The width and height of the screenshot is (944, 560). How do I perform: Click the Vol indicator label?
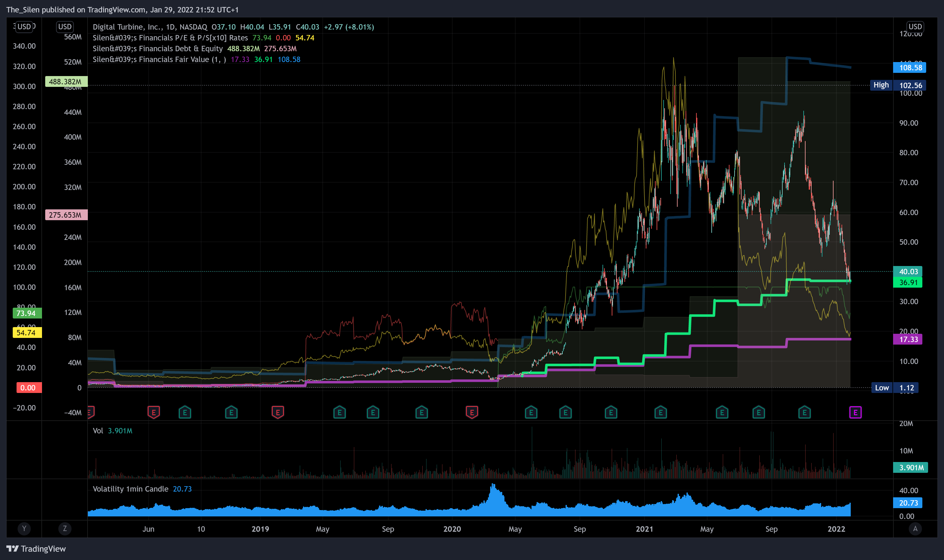click(98, 430)
